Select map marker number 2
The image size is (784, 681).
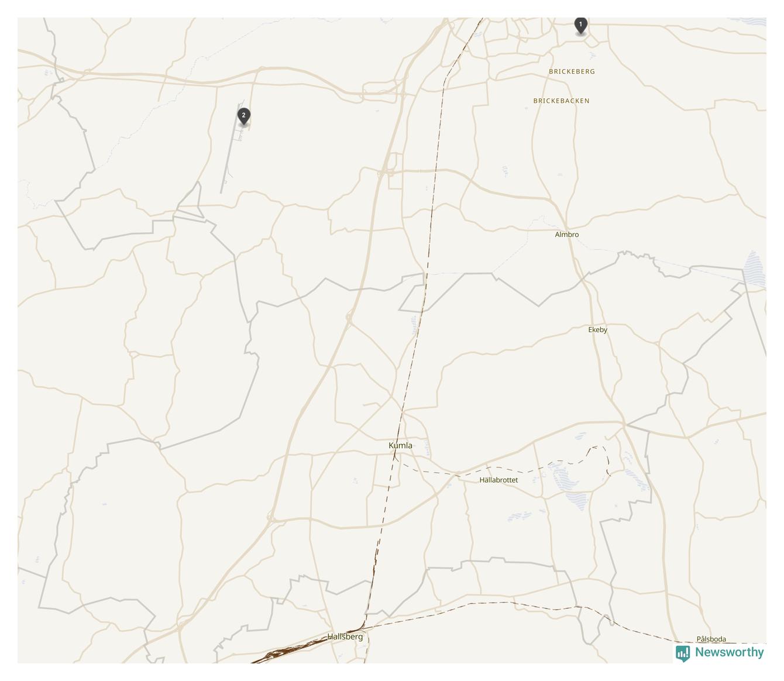(x=244, y=116)
